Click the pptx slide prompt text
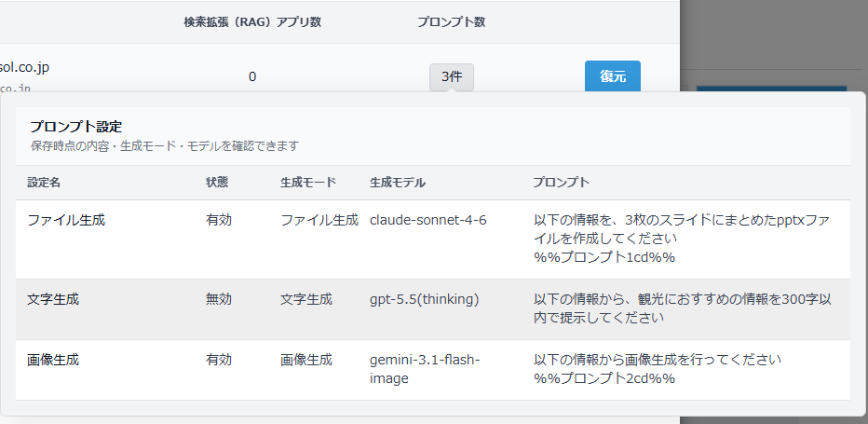 [x=682, y=239]
